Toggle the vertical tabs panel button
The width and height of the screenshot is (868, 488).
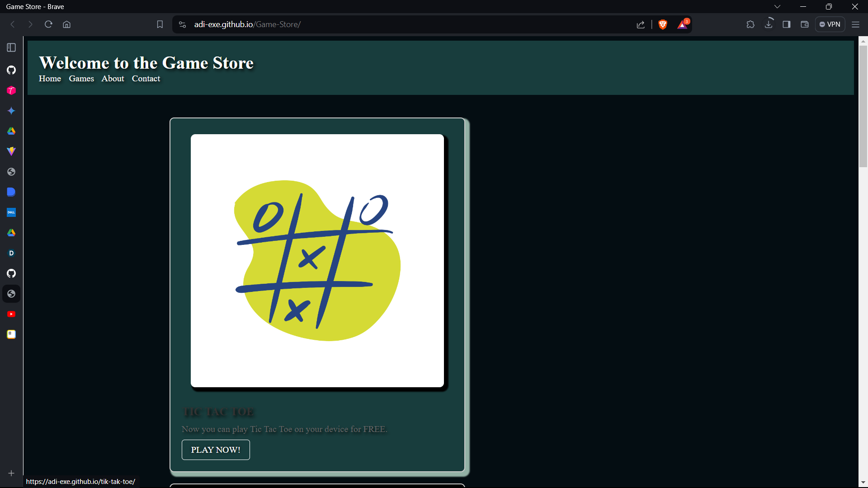[x=11, y=47]
